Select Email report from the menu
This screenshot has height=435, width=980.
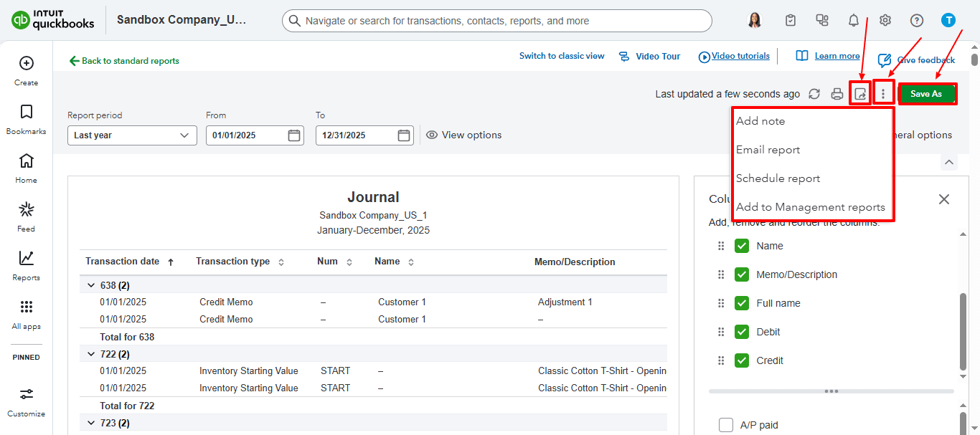click(x=768, y=150)
